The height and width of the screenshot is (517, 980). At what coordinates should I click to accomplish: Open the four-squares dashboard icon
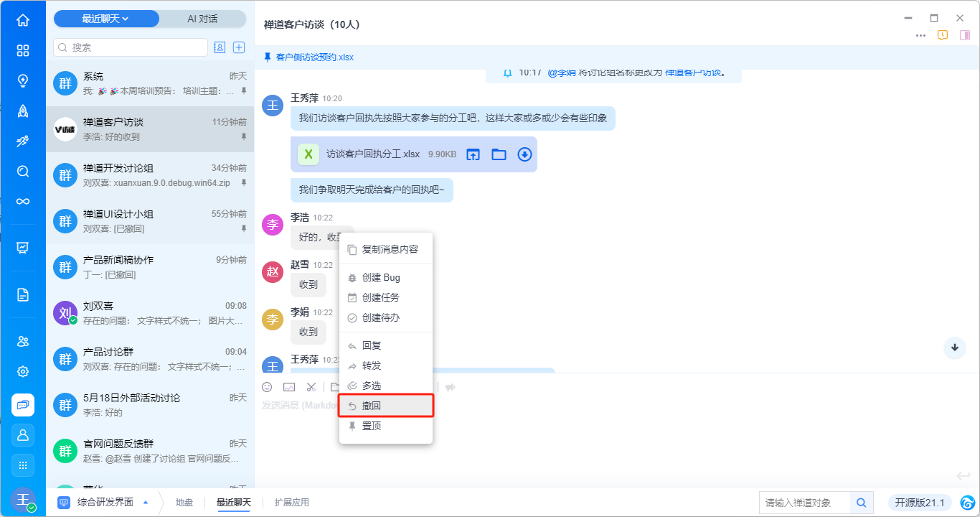[23, 50]
